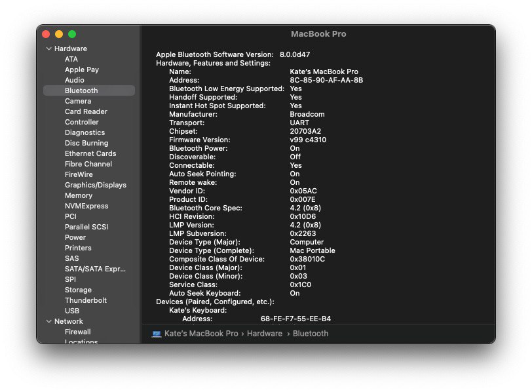The height and width of the screenshot is (392, 532).
Task: Click Device Class (Major) value 0x01
Action: [x=298, y=267]
